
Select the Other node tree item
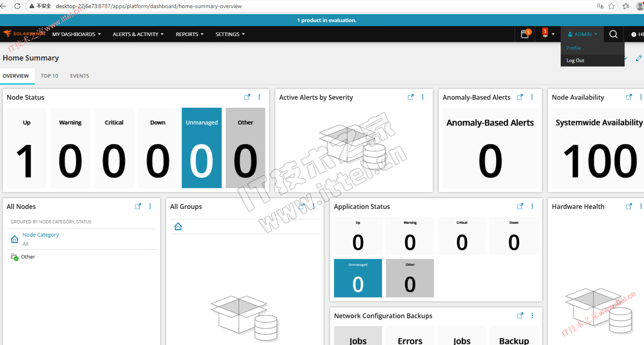[28, 257]
